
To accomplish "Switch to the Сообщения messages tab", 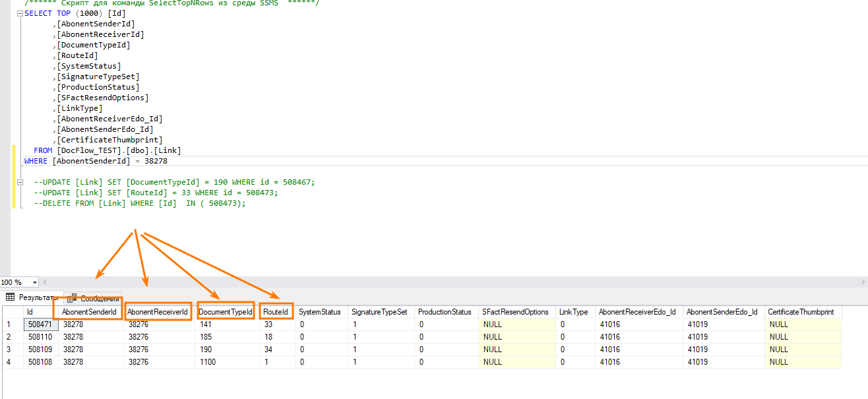I will [x=99, y=299].
